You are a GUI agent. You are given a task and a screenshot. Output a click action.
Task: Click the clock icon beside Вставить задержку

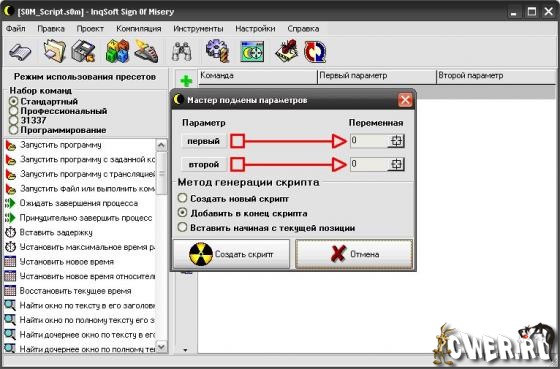point(10,233)
